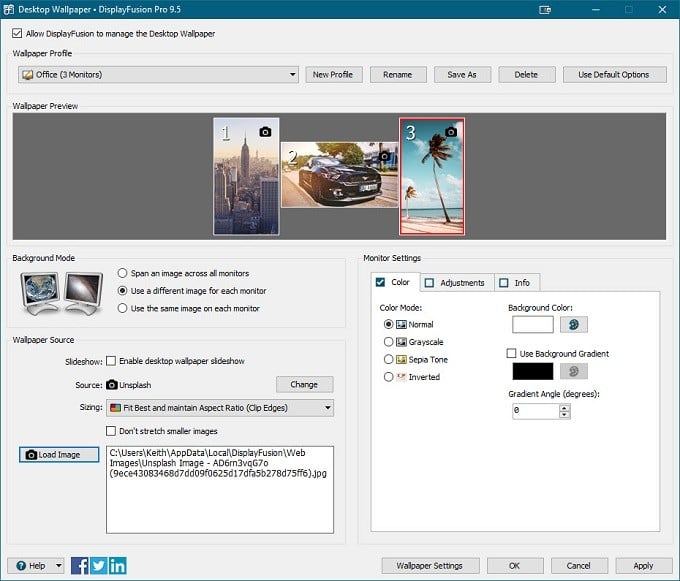Screen dimensions: 680x581
Task: Click the camera icon on monitor 1
Action: pos(265,132)
